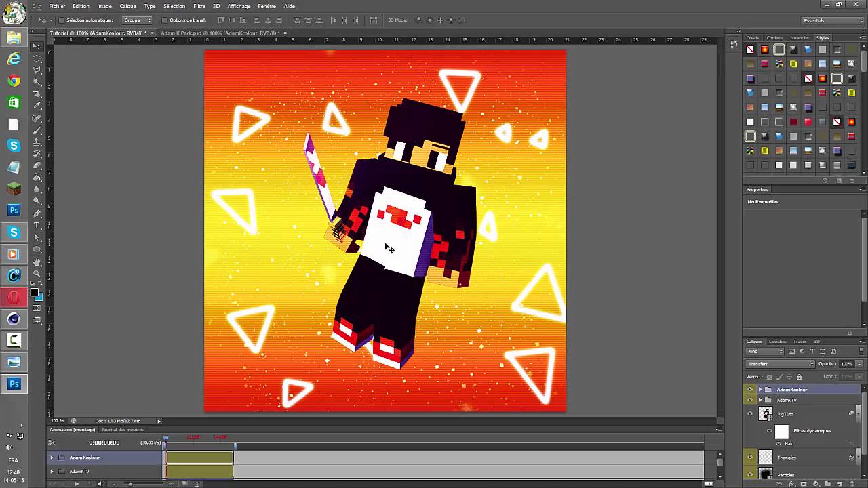Open the Calque menu
The image size is (868, 488).
(x=127, y=6)
